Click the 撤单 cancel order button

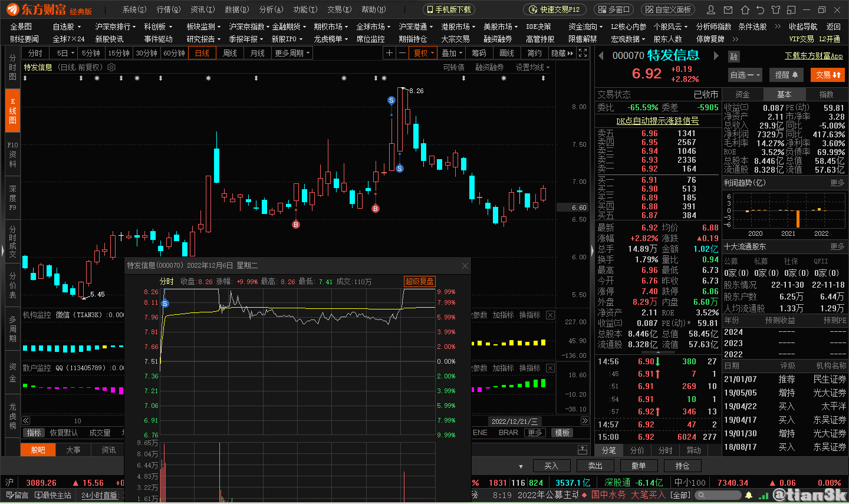click(x=639, y=466)
